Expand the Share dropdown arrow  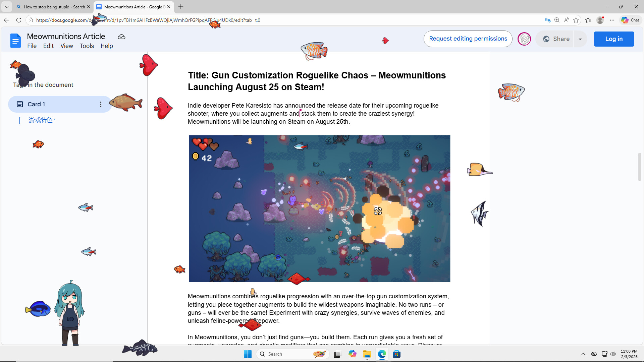(580, 39)
